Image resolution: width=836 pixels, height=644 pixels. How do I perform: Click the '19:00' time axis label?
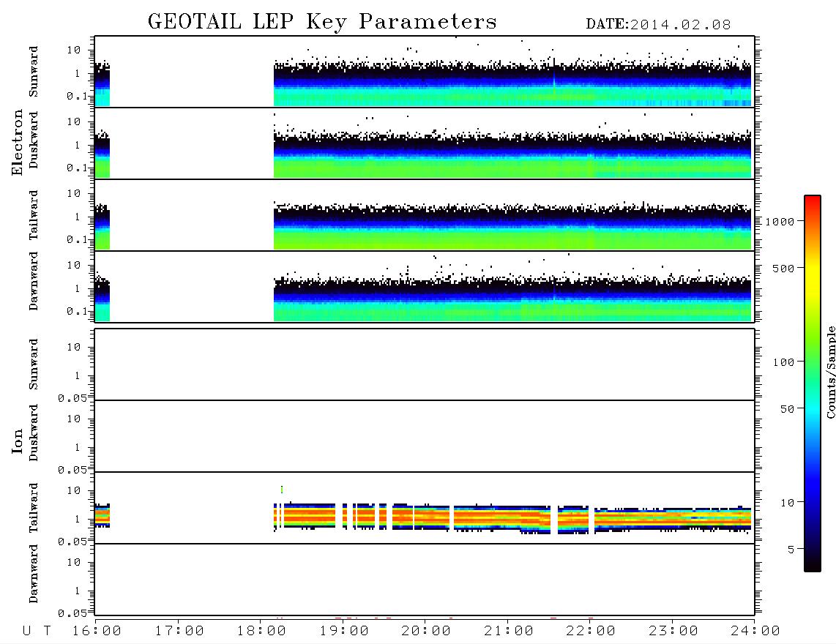click(344, 631)
